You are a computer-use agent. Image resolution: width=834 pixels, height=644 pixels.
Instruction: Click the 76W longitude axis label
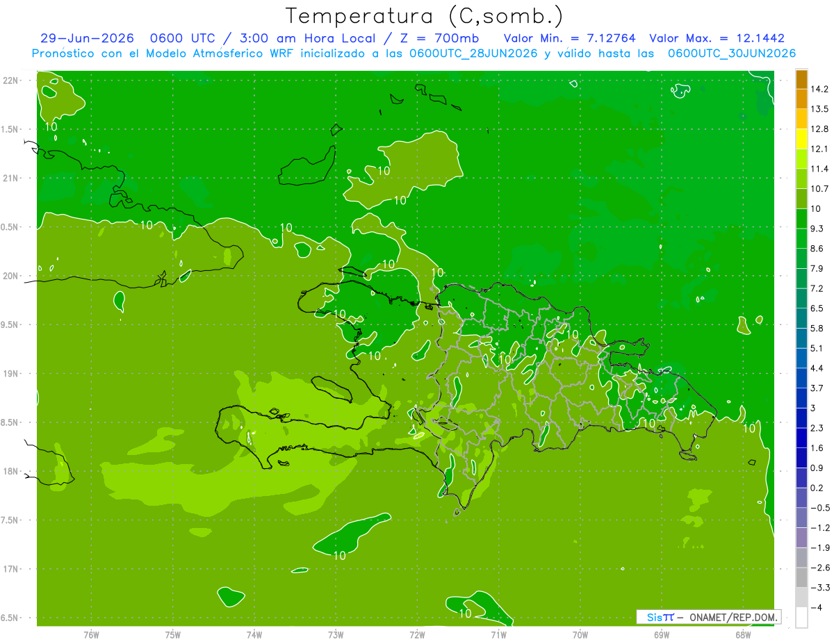(x=92, y=634)
